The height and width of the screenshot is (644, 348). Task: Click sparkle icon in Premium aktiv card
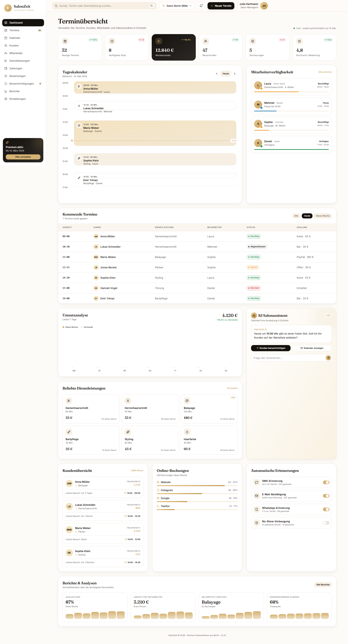point(7,143)
